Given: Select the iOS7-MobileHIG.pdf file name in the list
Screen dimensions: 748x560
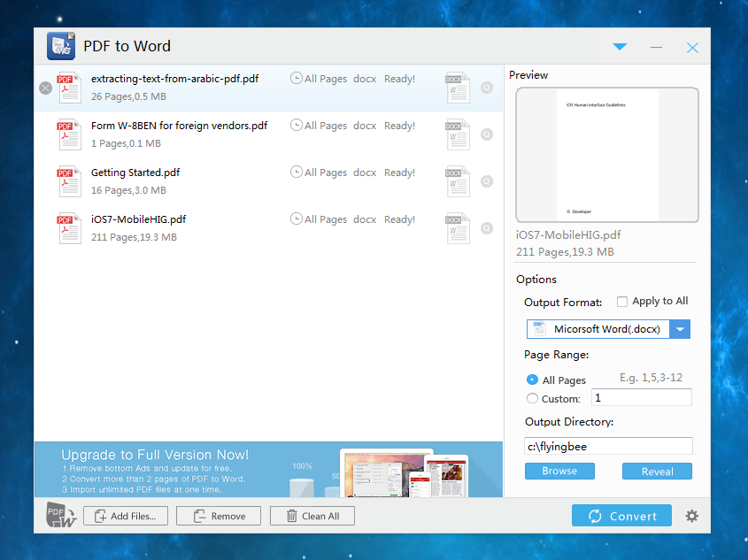Looking at the screenshot, I should (x=138, y=219).
